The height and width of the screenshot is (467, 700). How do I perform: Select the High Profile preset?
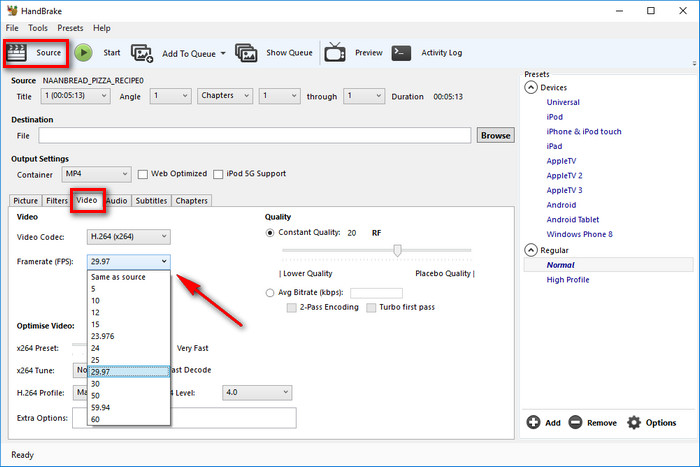tap(568, 280)
